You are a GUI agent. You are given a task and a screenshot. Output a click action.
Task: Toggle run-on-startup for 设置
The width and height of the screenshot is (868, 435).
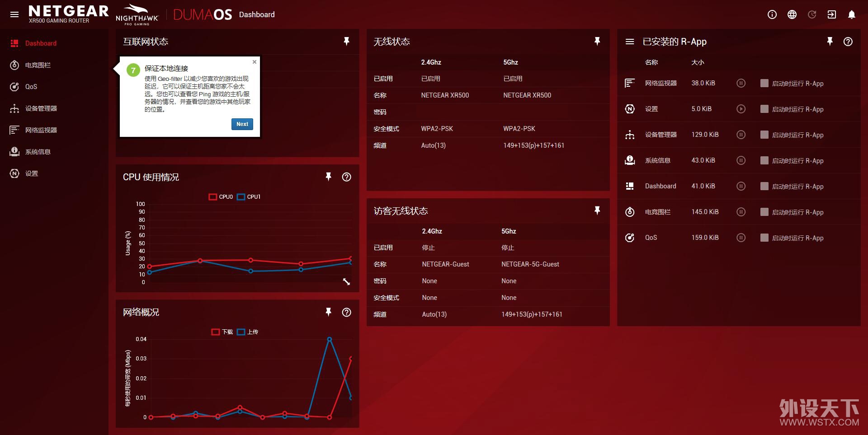pos(764,109)
